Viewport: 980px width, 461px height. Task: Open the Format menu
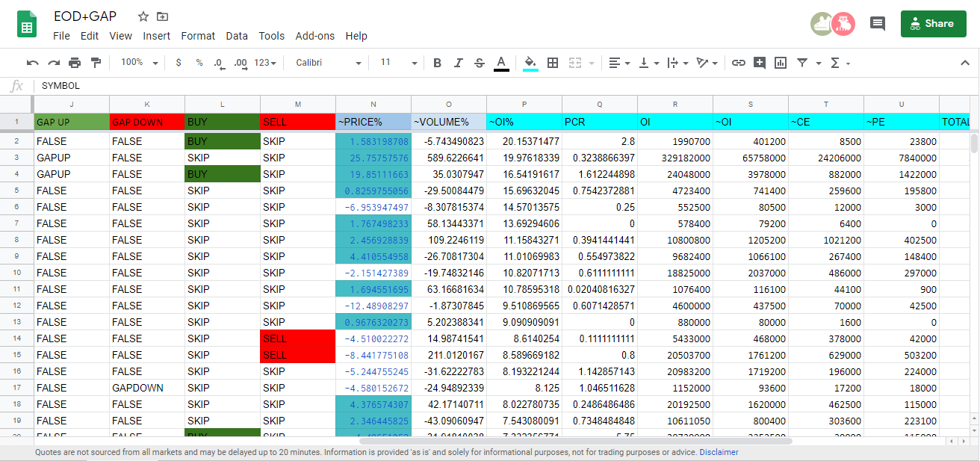click(198, 36)
